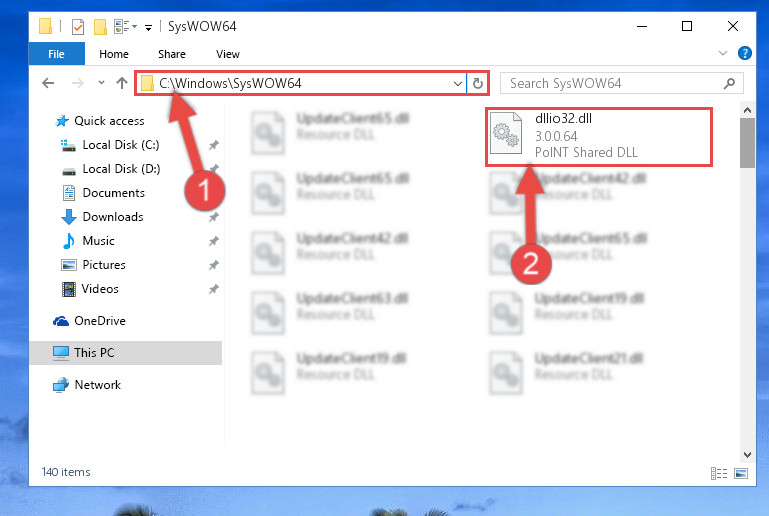The height and width of the screenshot is (516, 769).
Task: Open the Share tab
Action: [x=172, y=54]
